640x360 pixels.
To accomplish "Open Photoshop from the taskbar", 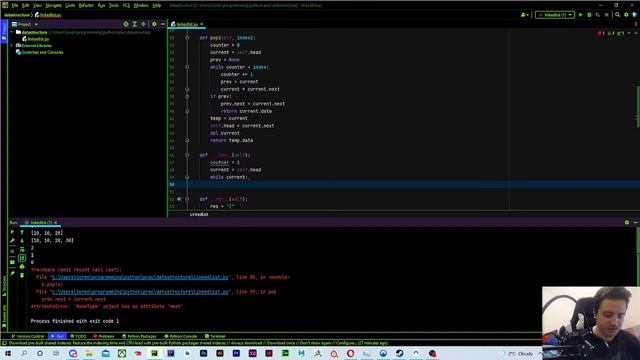I will pos(203,353).
